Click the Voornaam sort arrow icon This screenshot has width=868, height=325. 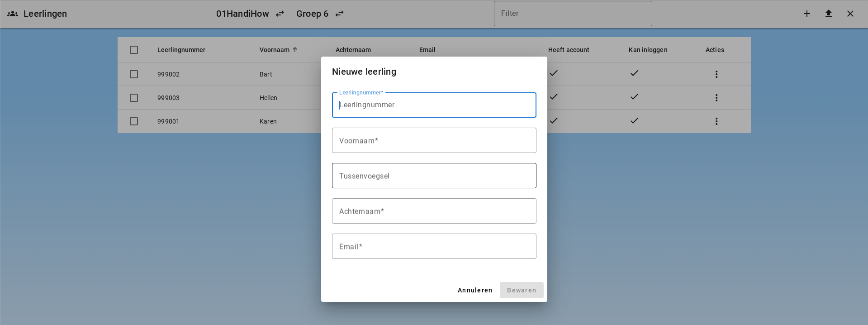[x=295, y=50]
